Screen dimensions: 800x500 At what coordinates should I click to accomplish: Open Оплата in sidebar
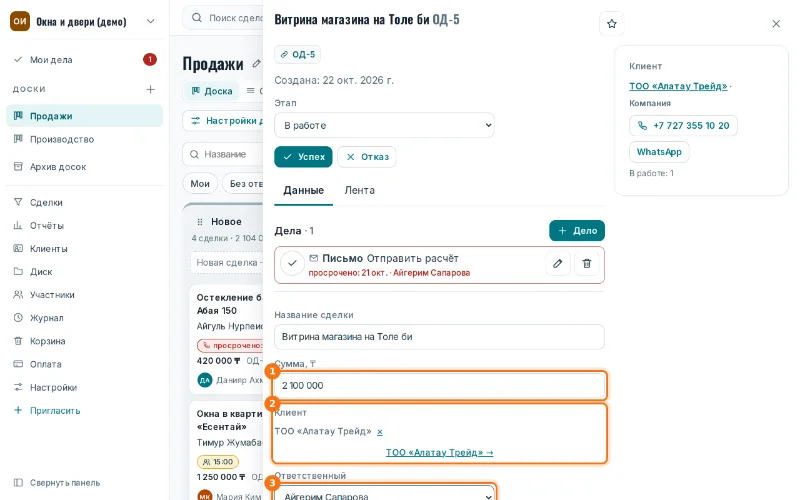(x=84, y=364)
